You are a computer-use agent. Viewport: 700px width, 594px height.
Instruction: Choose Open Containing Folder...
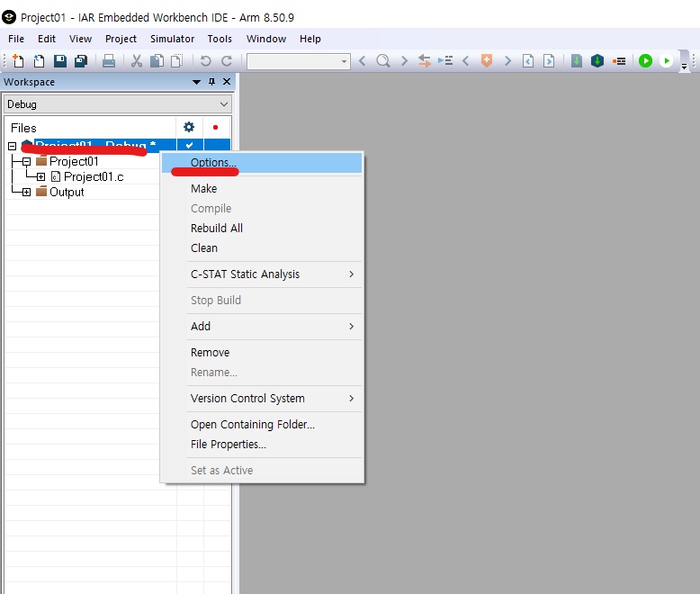262,424
